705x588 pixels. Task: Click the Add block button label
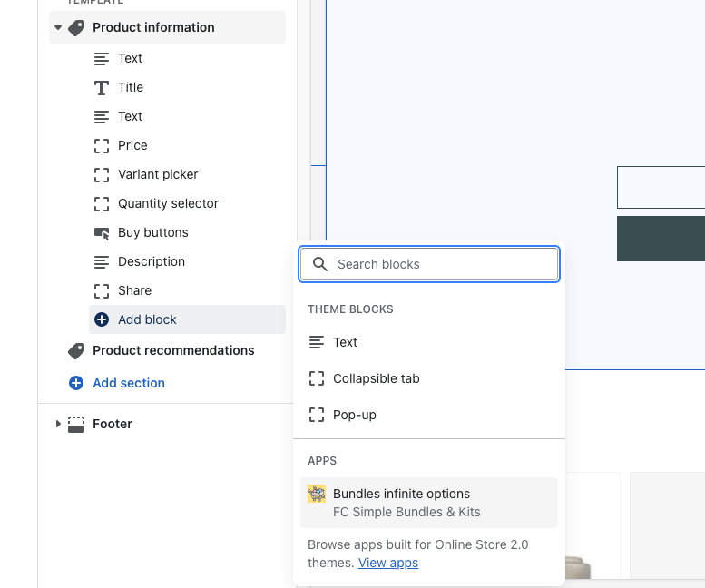(147, 319)
